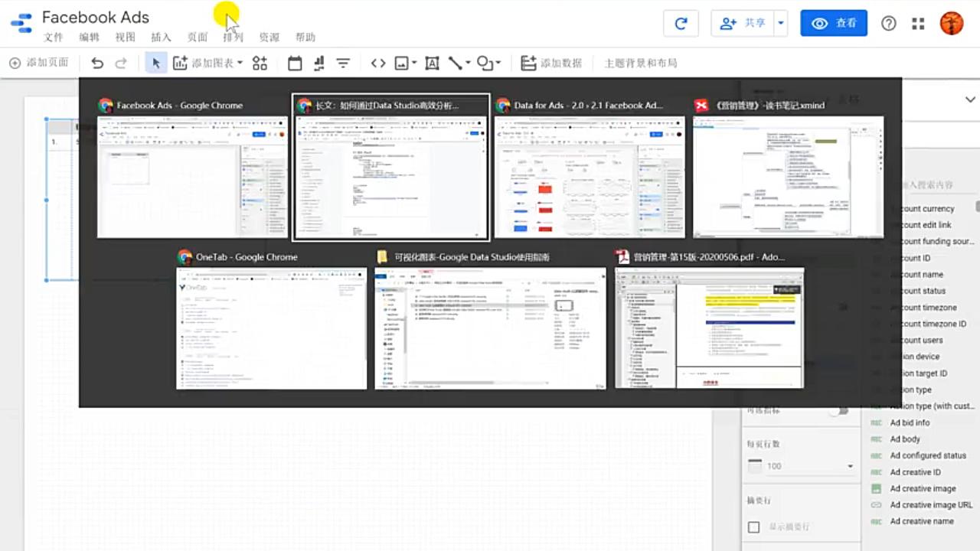Open the share options dropdown arrow
980x551 pixels.
[781, 23]
